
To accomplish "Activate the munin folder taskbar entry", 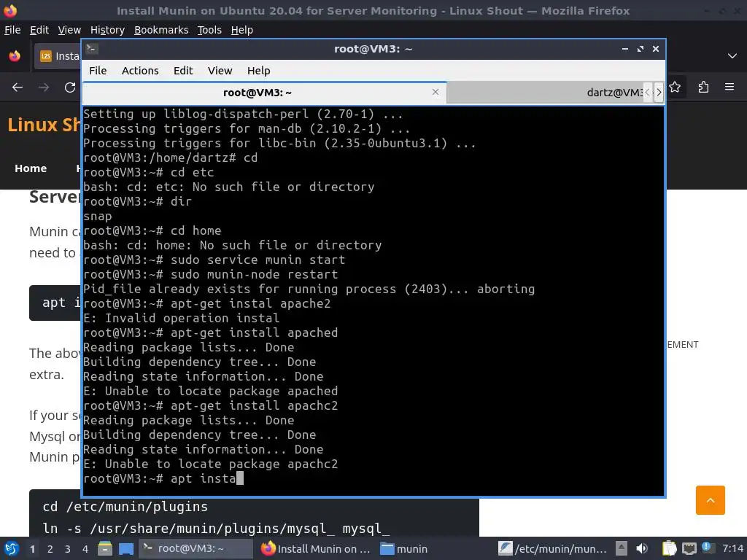I will (404, 548).
